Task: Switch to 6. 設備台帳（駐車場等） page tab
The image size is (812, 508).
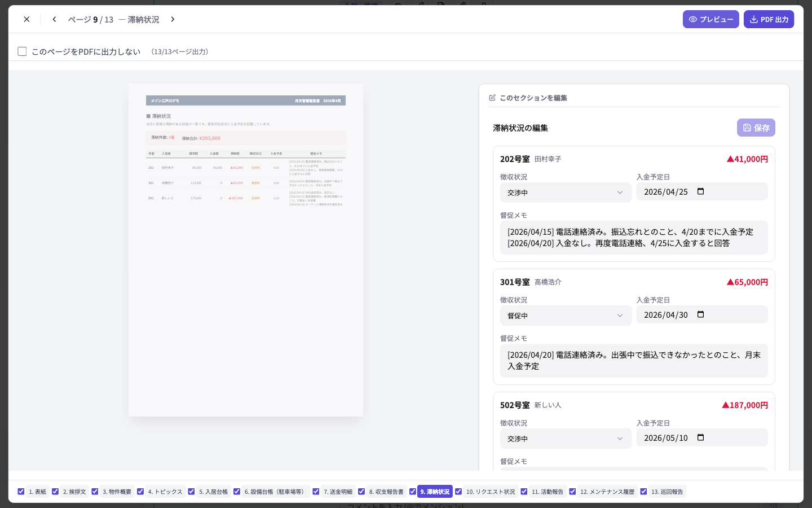Action: pos(276,492)
